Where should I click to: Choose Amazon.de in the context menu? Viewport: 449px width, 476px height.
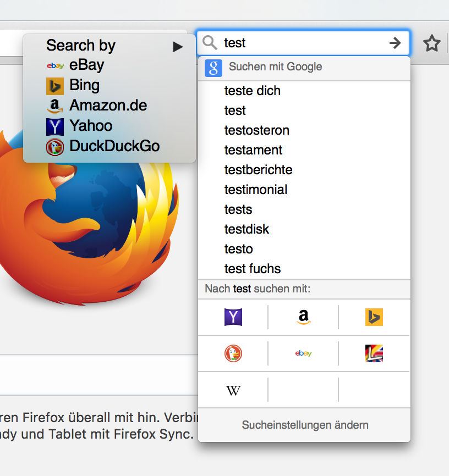point(109,106)
